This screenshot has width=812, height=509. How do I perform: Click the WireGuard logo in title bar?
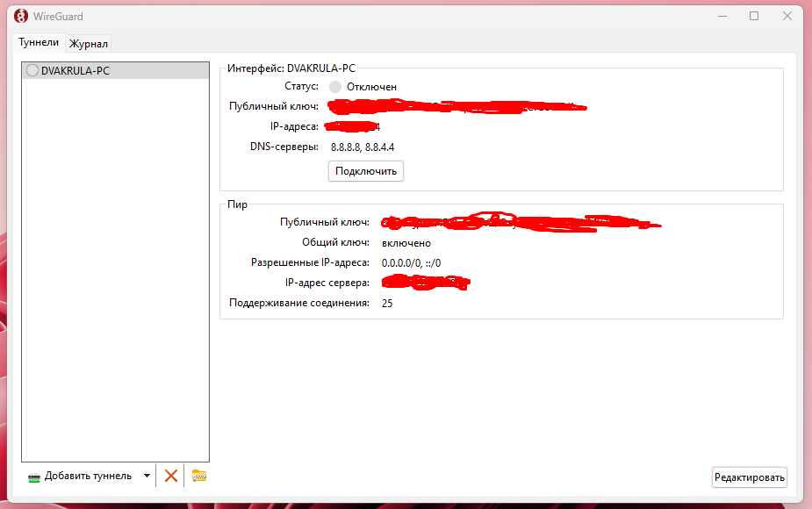[21, 16]
